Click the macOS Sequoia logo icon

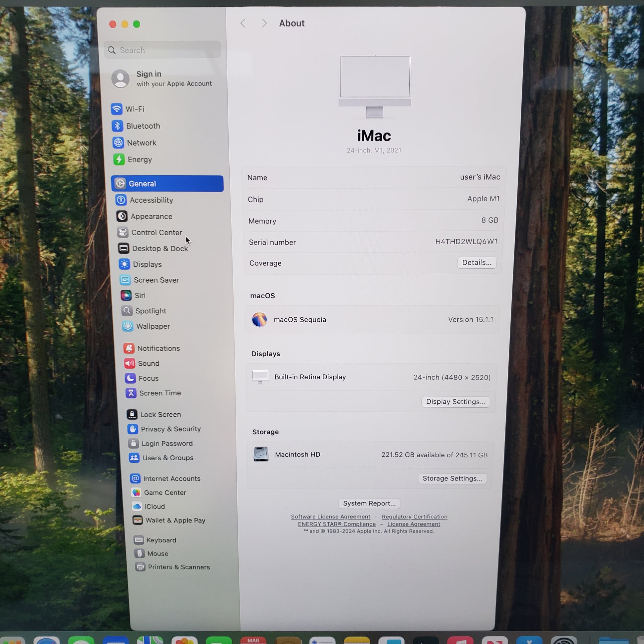(x=259, y=320)
